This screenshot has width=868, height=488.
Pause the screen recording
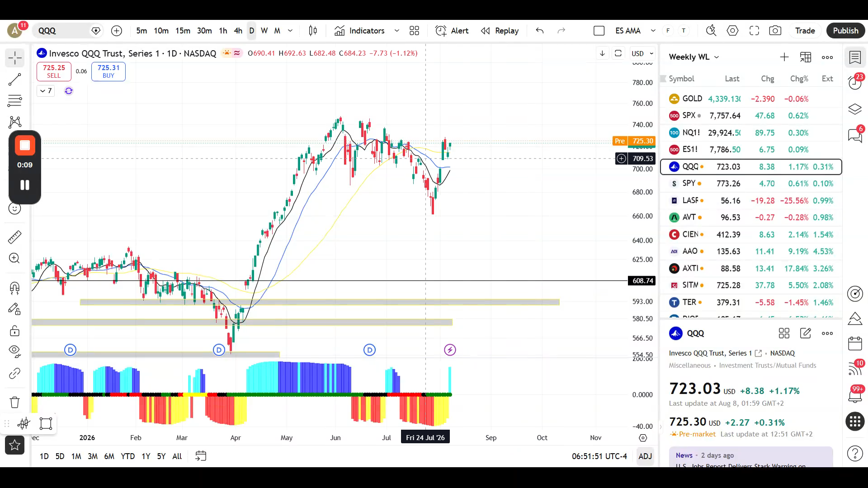tap(25, 185)
